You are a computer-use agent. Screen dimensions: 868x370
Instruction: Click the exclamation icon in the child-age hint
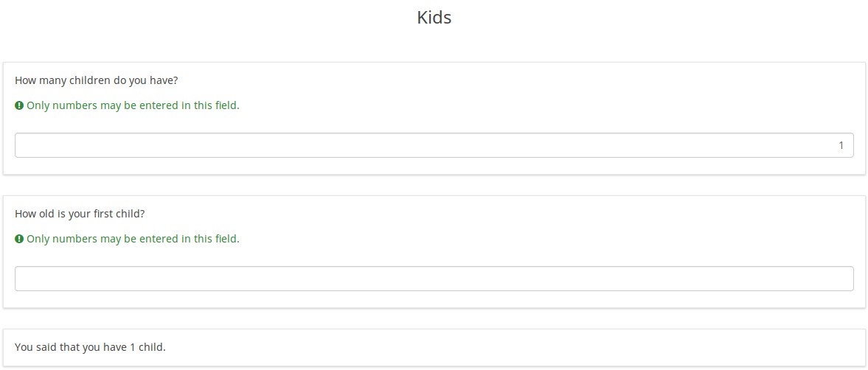[19, 239]
